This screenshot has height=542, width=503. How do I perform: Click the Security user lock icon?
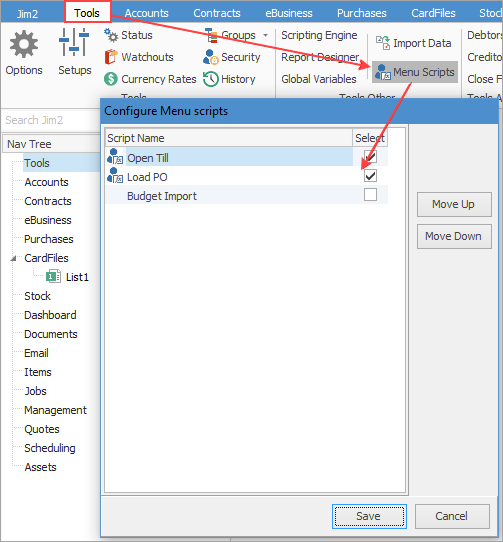point(211,57)
